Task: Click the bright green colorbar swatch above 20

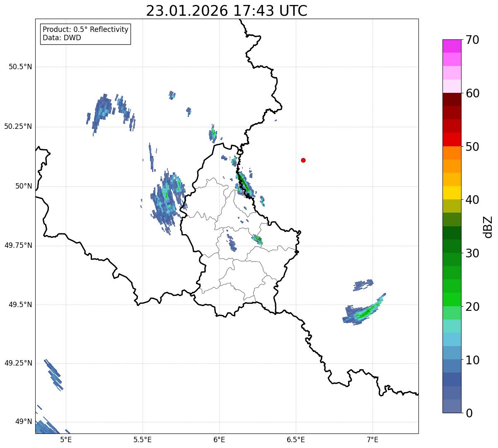Action: coord(452,299)
